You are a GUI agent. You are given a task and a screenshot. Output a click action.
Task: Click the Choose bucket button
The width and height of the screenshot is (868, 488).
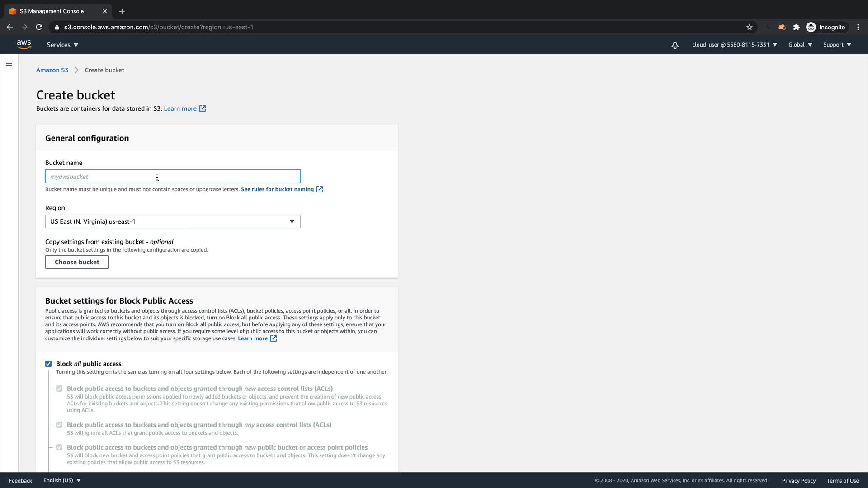77,262
